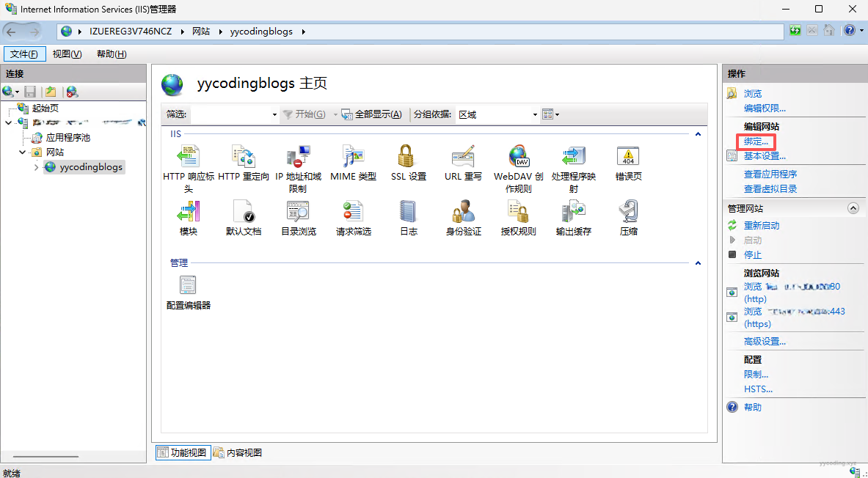
Task: Open the 默认文档 feature
Action: pos(244,213)
